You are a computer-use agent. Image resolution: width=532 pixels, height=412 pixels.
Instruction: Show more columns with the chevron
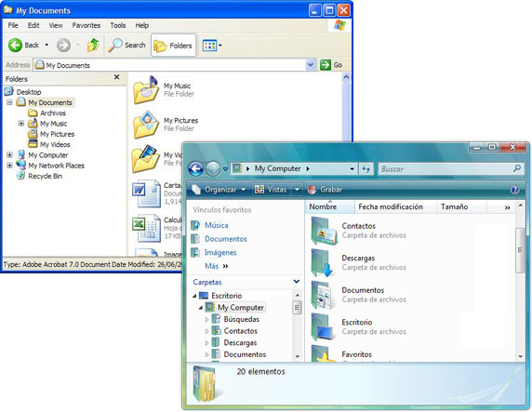[507, 207]
